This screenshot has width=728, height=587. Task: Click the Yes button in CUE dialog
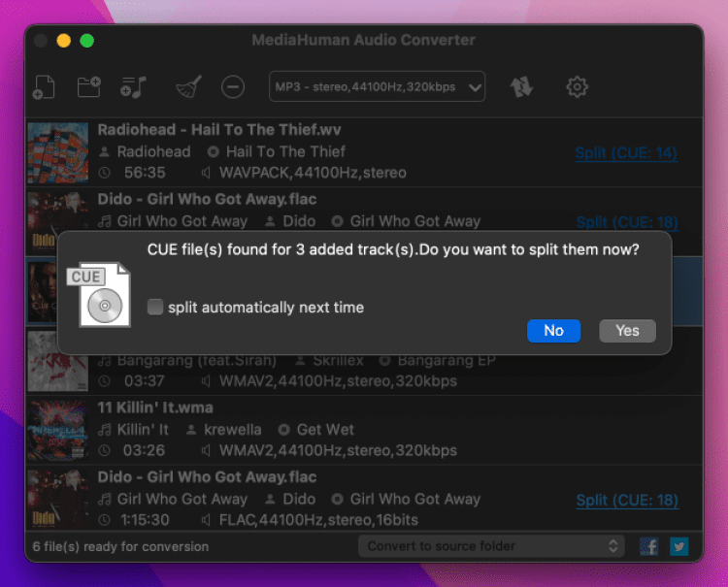tap(627, 331)
